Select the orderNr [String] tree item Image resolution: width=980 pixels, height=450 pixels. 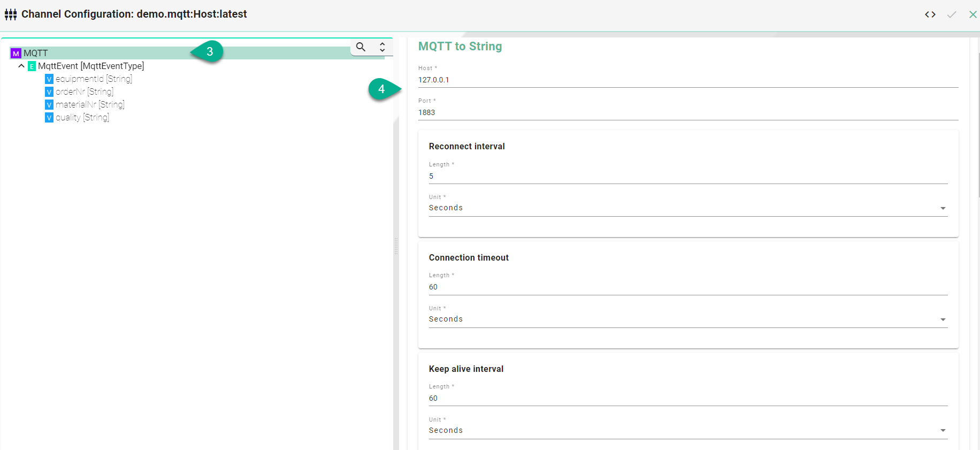pyautogui.click(x=85, y=92)
